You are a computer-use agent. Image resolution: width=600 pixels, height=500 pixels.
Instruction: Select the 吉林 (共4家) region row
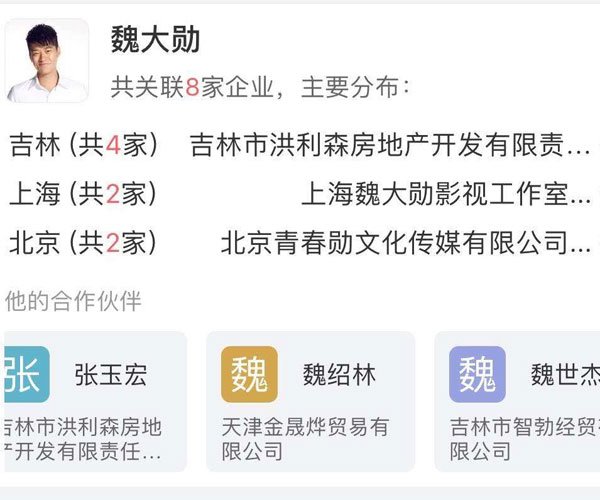coord(300,145)
